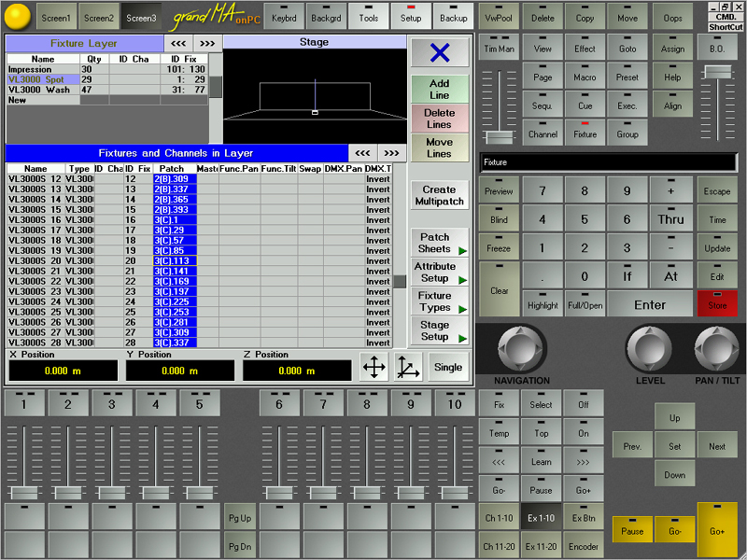Switch to Screen2 tab

point(98,17)
